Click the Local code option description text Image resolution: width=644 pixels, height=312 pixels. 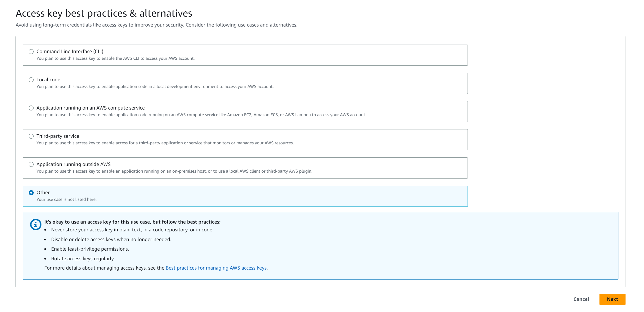[155, 87]
